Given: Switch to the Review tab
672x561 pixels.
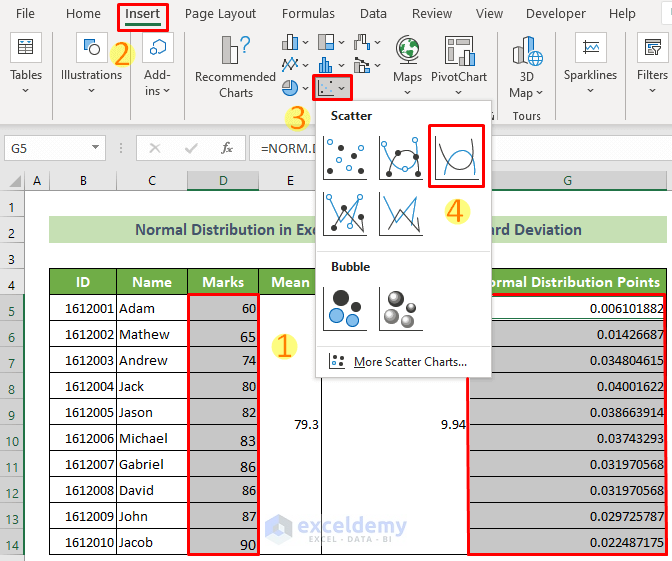Looking at the screenshot, I should (432, 14).
